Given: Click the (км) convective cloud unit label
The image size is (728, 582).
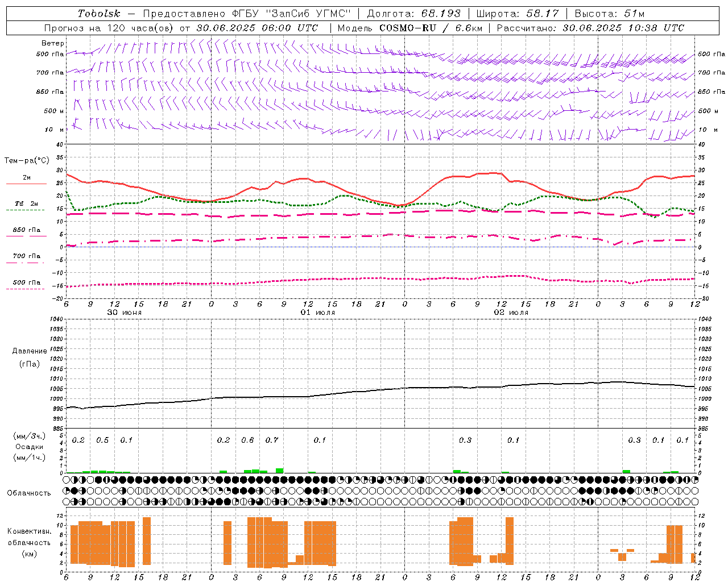Looking at the screenshot, I should (29, 554).
